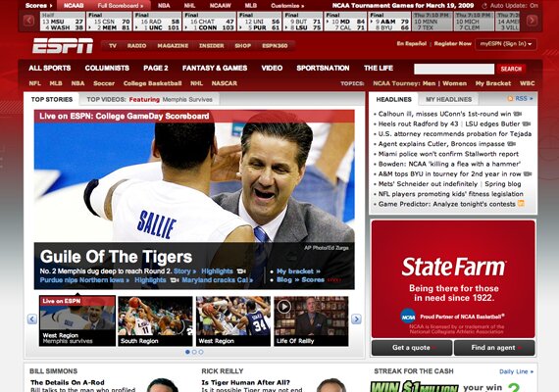Image resolution: width=559 pixels, height=392 pixels.
Task: Open Guile Of The Tigers headline
Action: [x=116, y=257]
